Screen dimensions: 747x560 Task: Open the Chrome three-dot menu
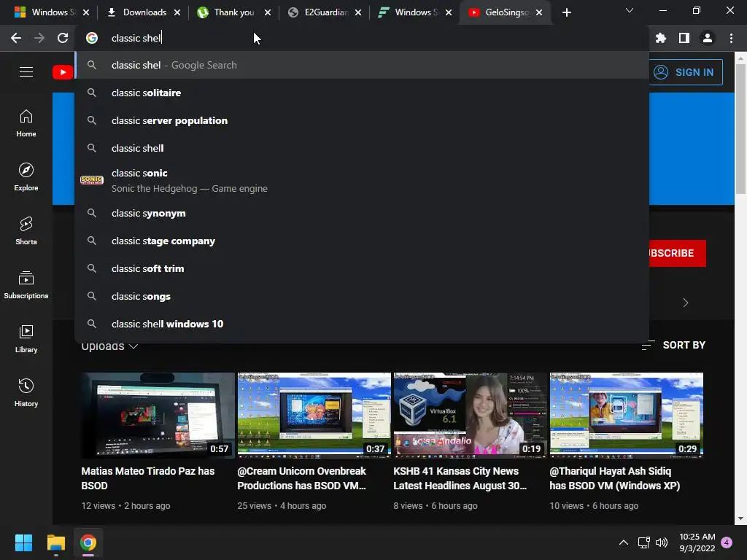pos(731,38)
